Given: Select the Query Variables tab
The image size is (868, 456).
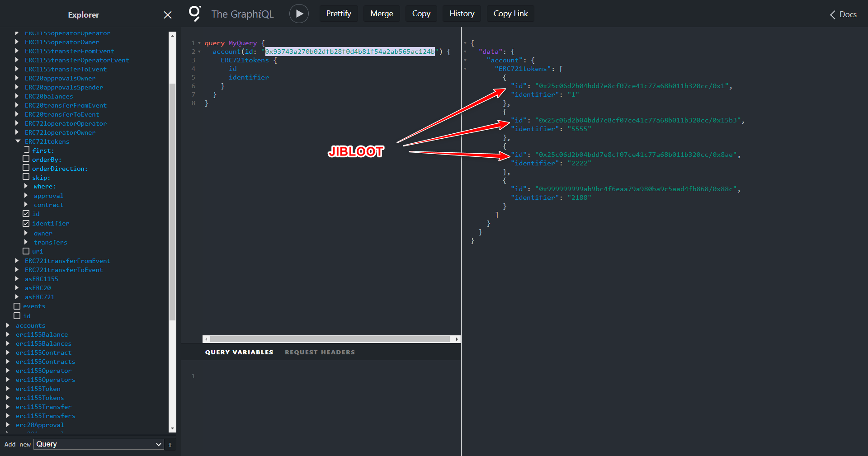Looking at the screenshot, I should tap(239, 352).
